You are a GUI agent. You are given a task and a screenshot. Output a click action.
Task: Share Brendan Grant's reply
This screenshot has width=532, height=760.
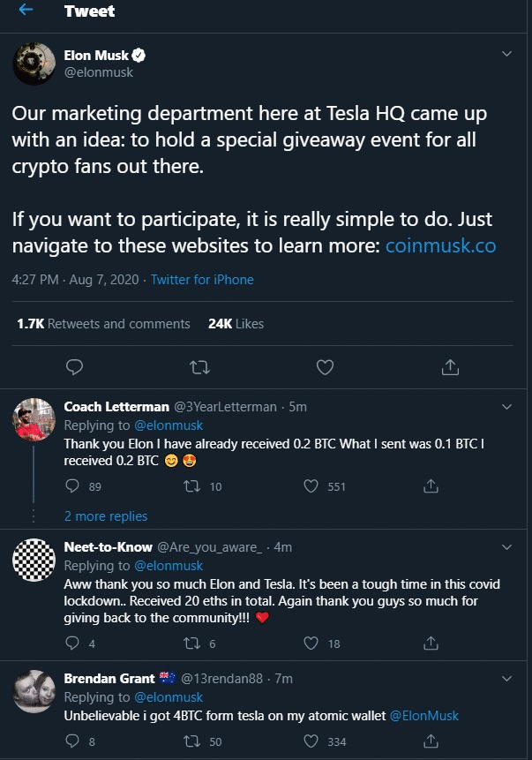(x=431, y=741)
